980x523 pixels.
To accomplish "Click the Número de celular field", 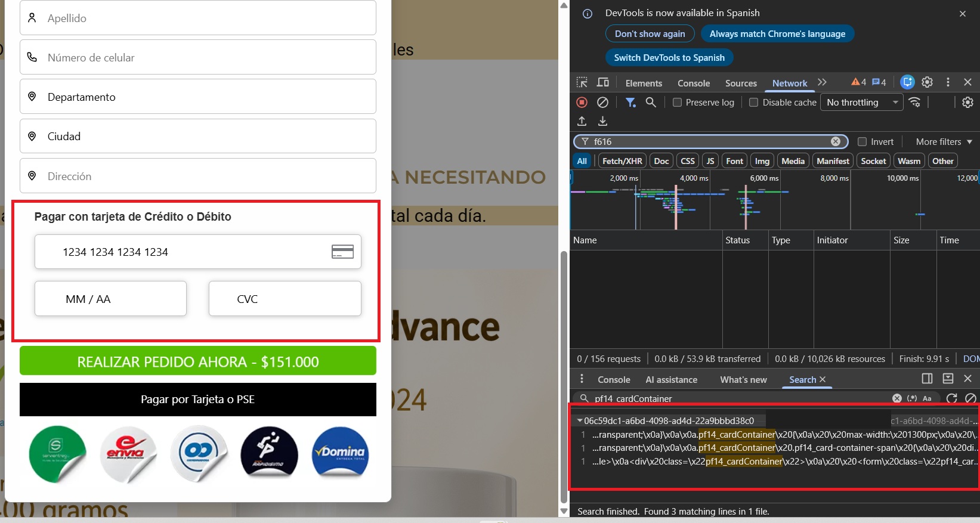I will pos(198,57).
